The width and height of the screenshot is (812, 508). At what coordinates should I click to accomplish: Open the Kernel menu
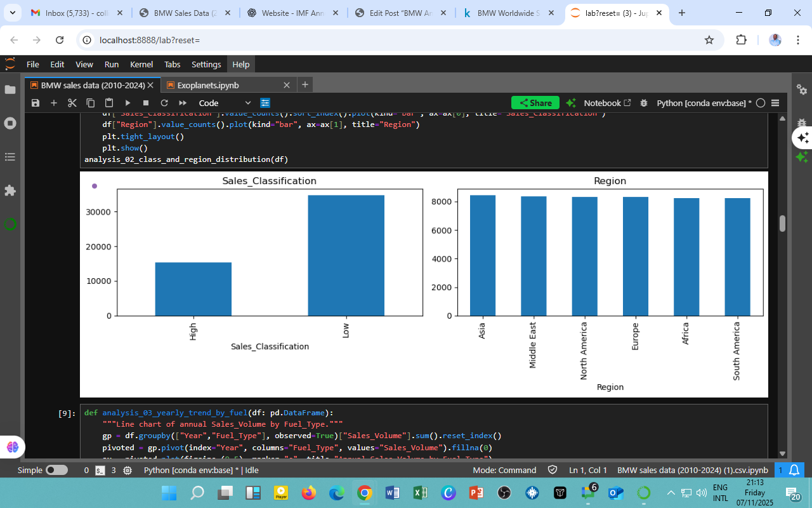[x=141, y=64]
